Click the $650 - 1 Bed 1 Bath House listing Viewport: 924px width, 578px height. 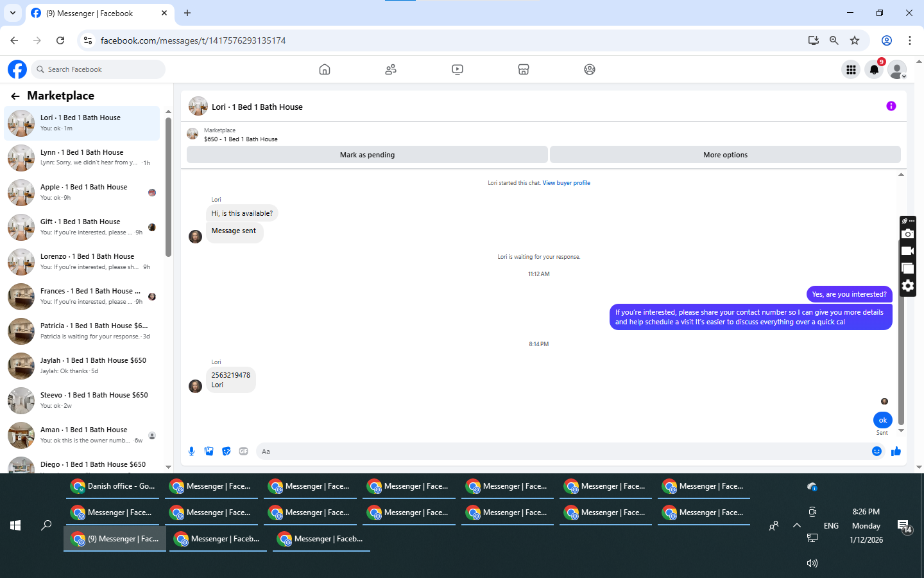(241, 139)
